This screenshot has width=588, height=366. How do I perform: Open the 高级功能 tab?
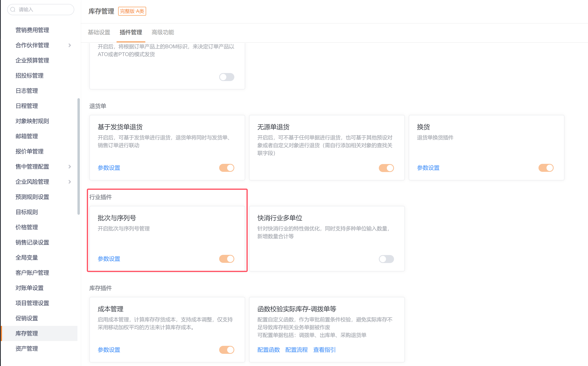point(163,32)
